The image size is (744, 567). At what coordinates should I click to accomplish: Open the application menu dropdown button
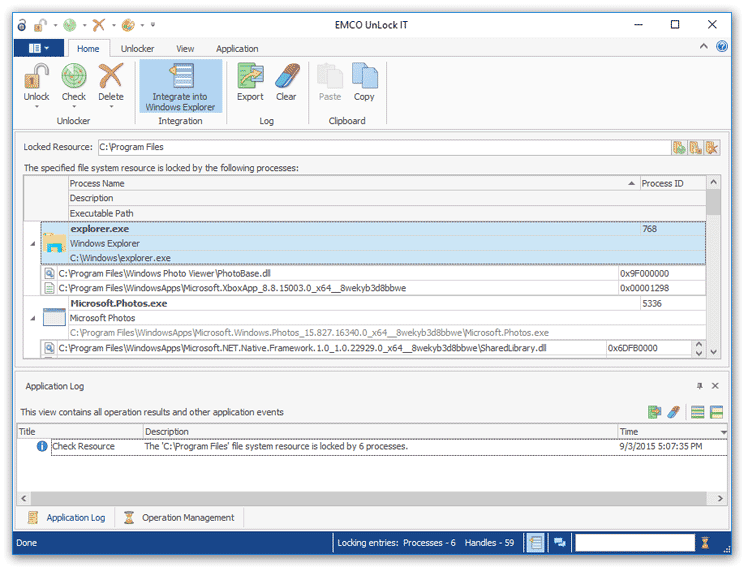pos(39,48)
